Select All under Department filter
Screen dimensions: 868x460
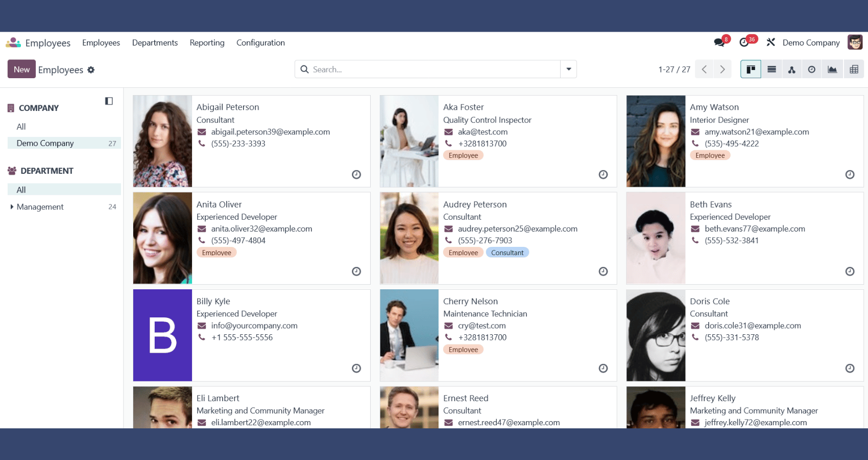(64, 190)
